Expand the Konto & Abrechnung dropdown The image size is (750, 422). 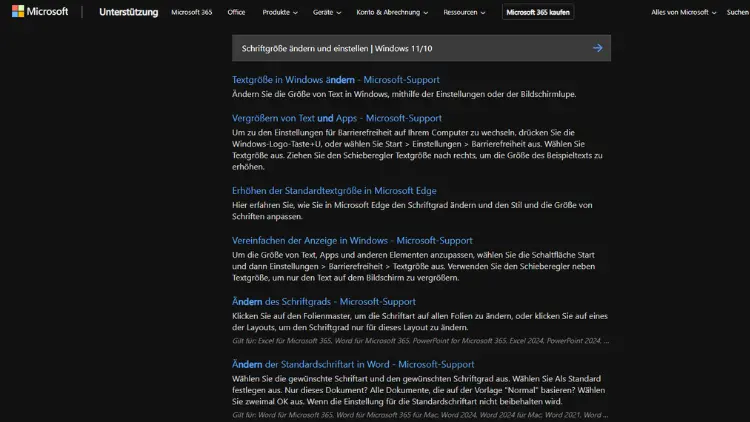pyautogui.click(x=392, y=12)
